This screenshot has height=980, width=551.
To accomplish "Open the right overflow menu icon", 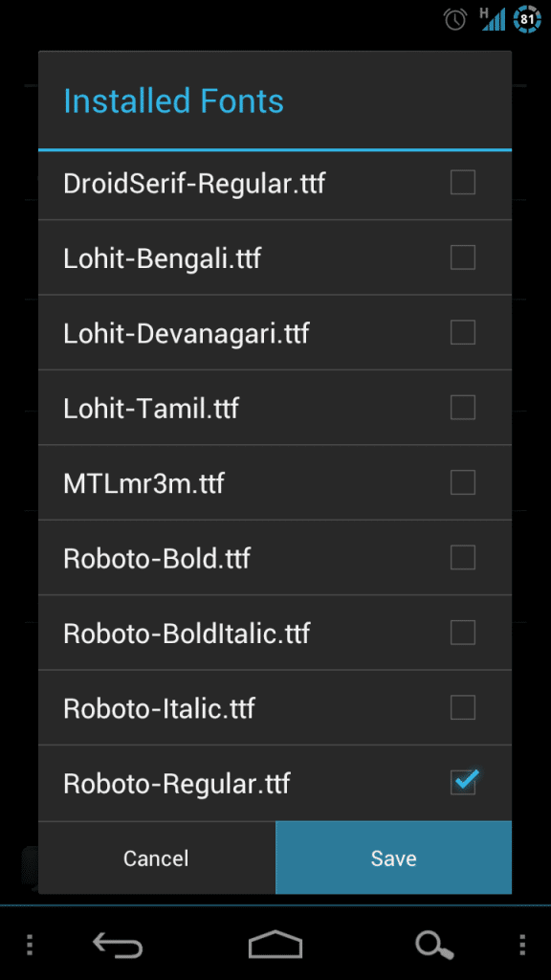I will 521,943.
